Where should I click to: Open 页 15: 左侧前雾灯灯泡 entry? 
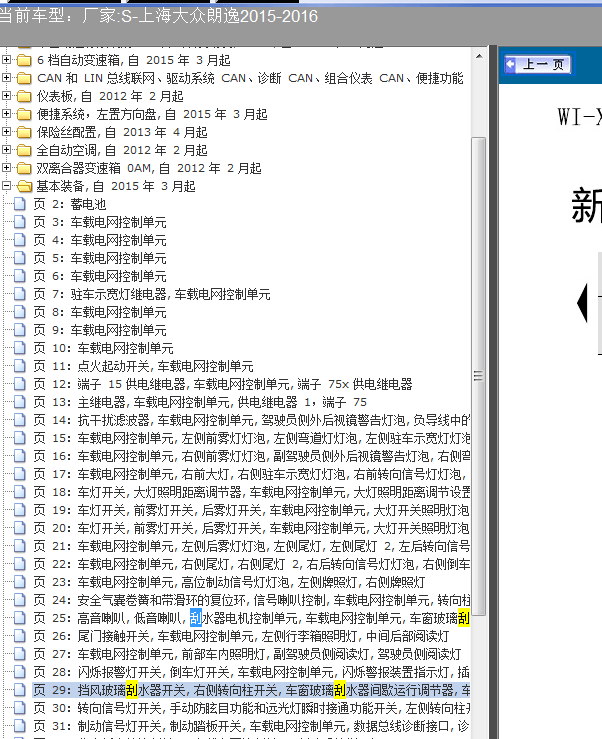251,438
